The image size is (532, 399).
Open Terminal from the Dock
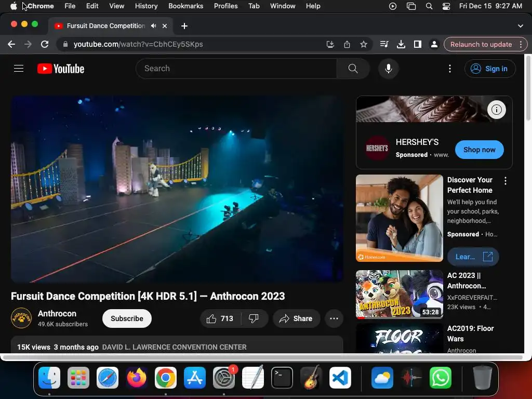coord(282,378)
